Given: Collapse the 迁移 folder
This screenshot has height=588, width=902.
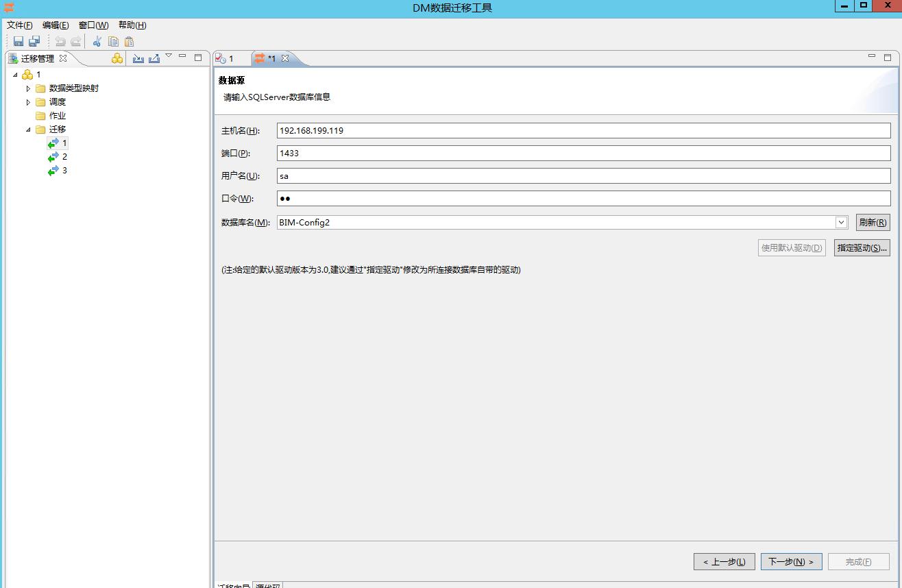Looking at the screenshot, I should click(28, 129).
